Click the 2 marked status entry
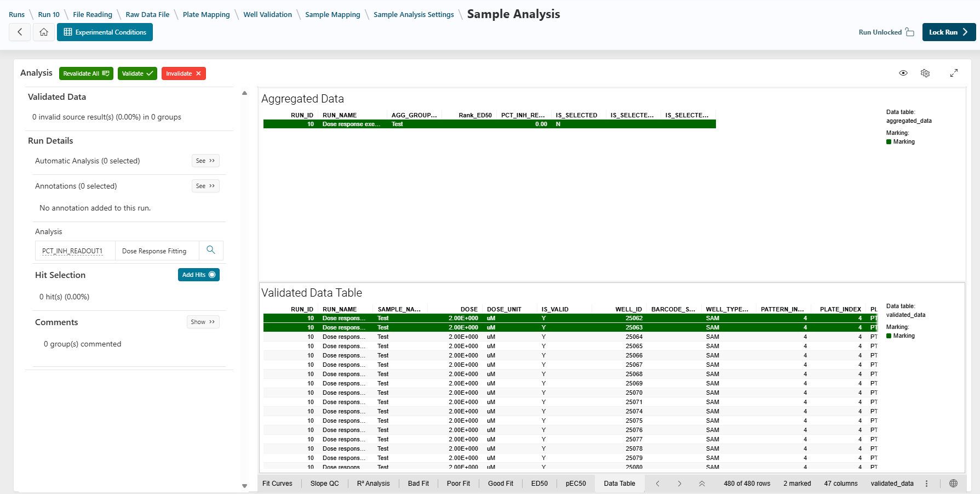The image size is (980, 494). click(797, 484)
